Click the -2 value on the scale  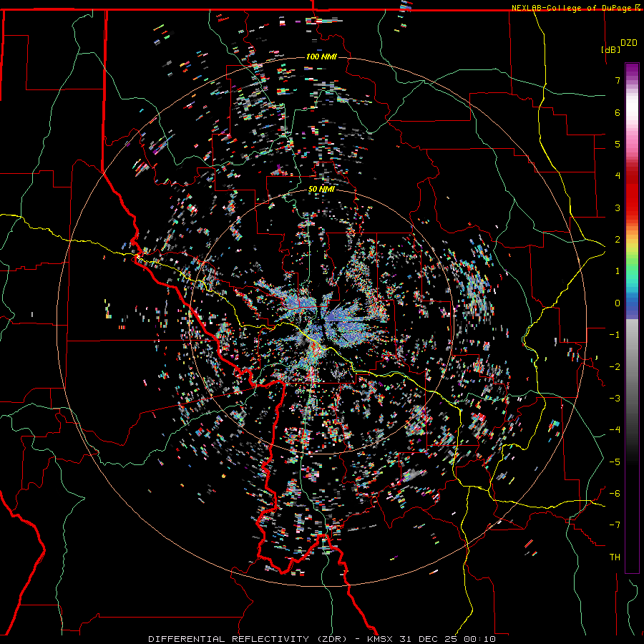pos(615,367)
